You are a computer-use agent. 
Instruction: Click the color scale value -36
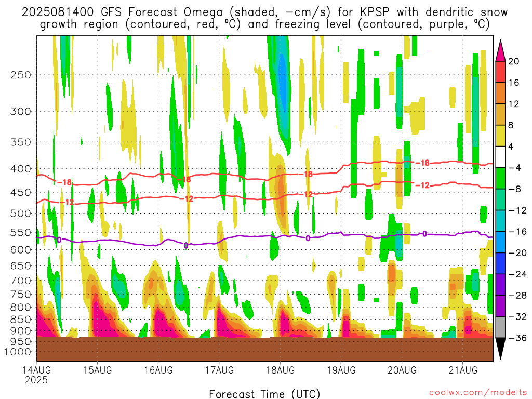point(517,338)
